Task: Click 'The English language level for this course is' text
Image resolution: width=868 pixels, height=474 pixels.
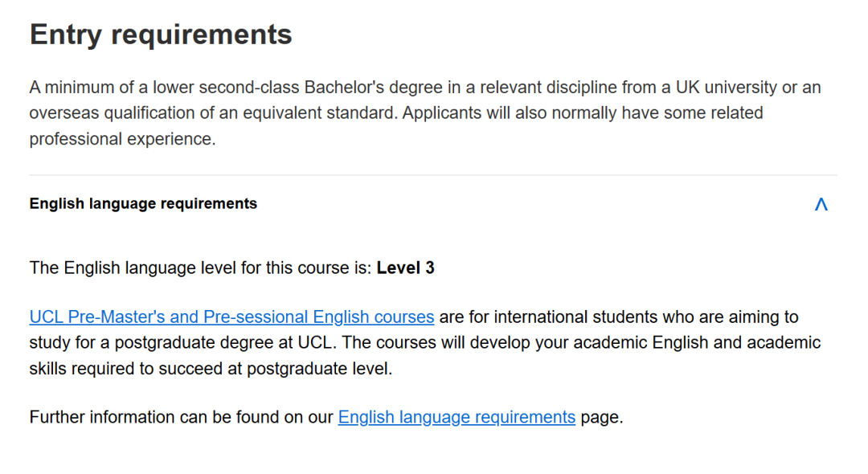Action: click(201, 268)
